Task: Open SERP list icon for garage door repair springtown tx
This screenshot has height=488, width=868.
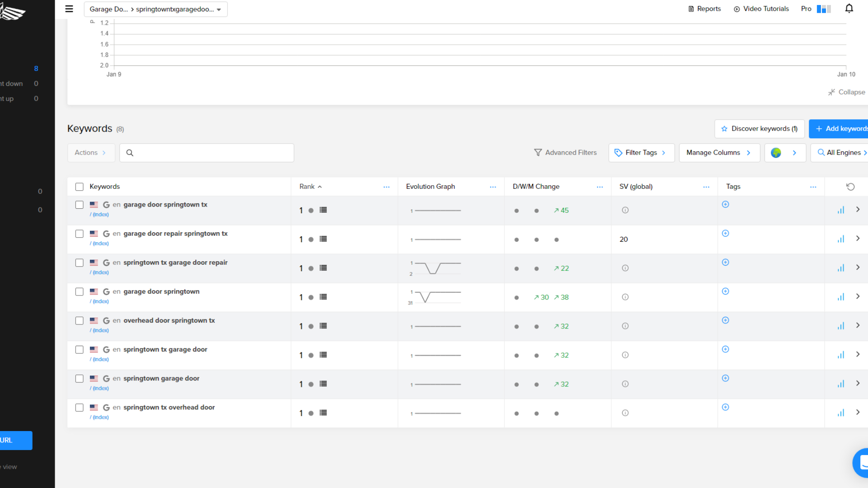Action: [x=323, y=239]
